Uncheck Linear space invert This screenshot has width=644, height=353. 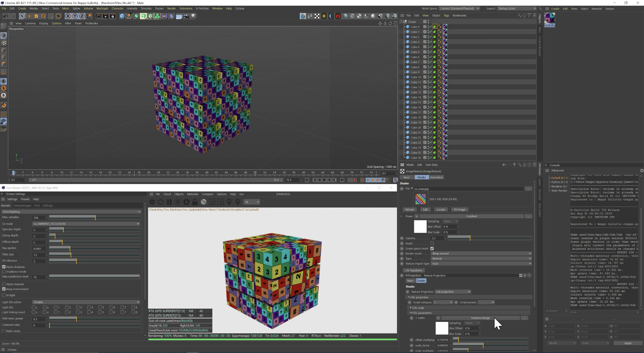pyautogui.click(x=432, y=249)
